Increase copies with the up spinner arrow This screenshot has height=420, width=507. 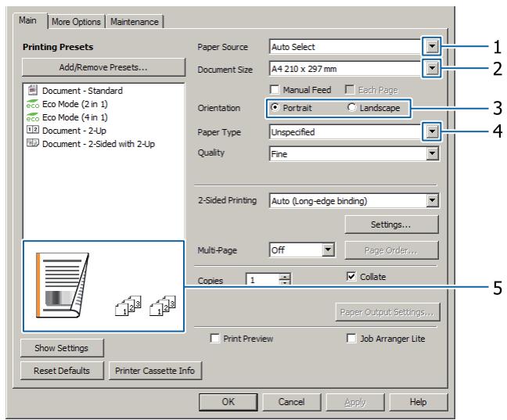pyautogui.click(x=285, y=277)
